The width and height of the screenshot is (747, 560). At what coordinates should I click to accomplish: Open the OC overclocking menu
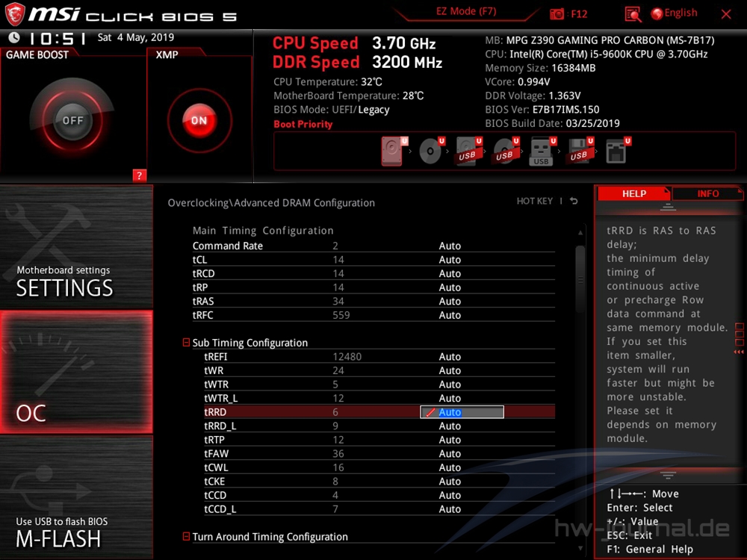tap(76, 372)
